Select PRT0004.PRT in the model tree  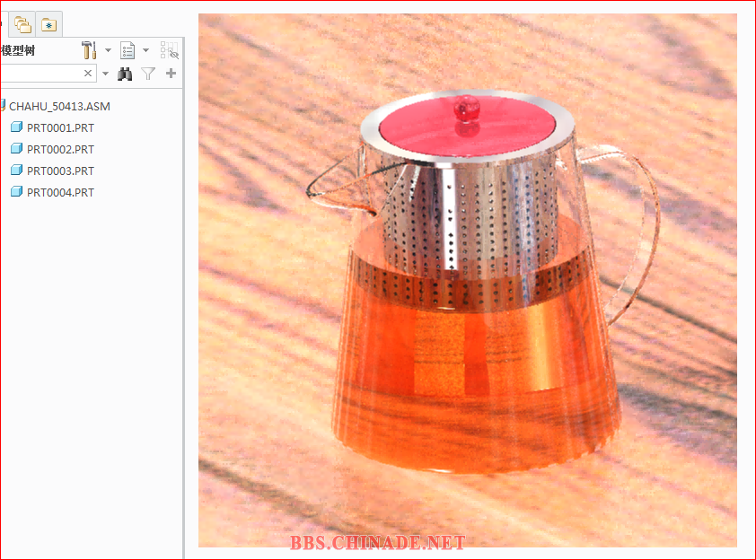(x=60, y=192)
